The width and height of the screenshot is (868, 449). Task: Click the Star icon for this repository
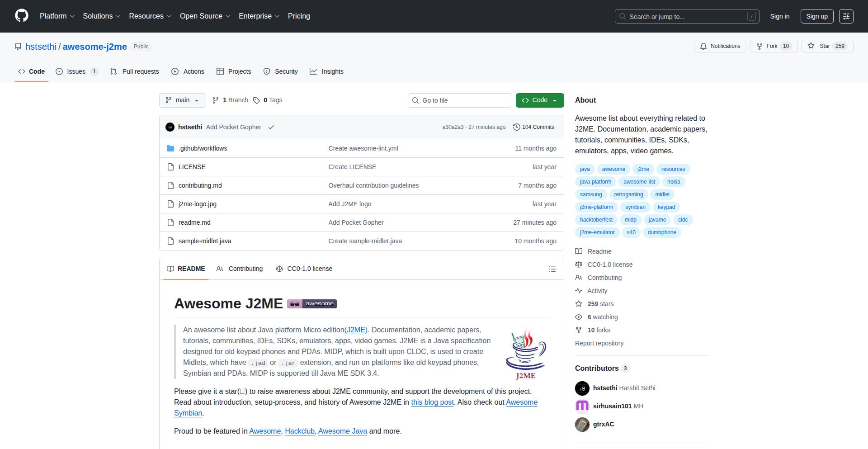coord(811,46)
